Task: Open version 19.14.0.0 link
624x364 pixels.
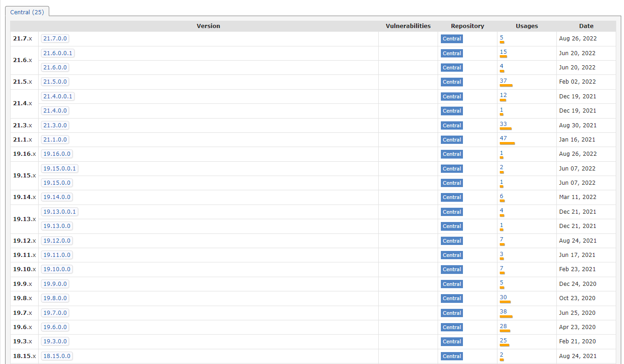Action: (57, 197)
